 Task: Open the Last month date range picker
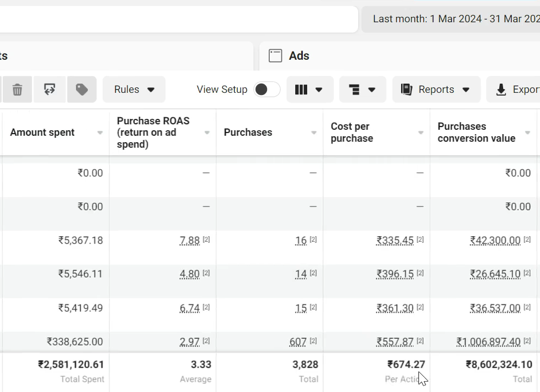(x=453, y=19)
